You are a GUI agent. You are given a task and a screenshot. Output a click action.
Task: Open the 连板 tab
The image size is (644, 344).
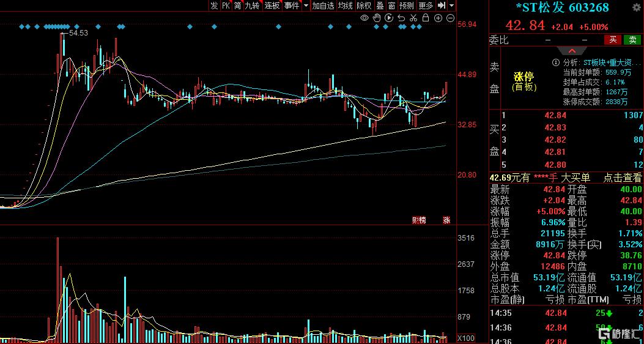(272, 6)
